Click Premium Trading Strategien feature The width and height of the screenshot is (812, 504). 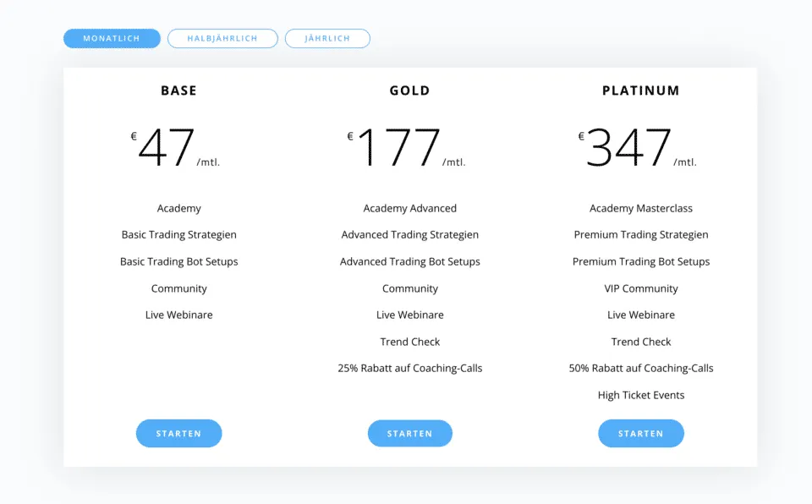(641, 234)
